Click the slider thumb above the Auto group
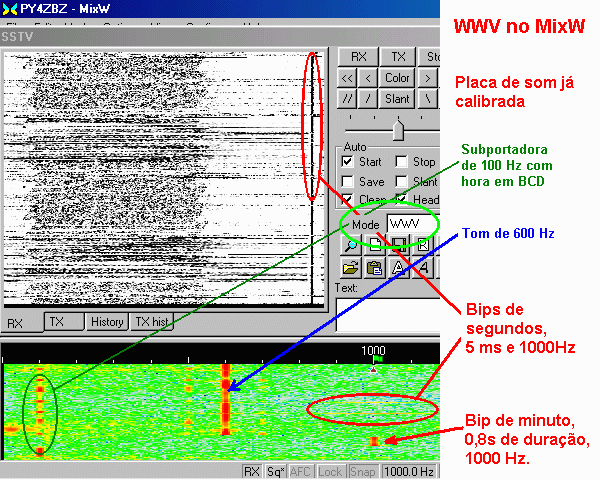600x480 pixels. (x=398, y=130)
